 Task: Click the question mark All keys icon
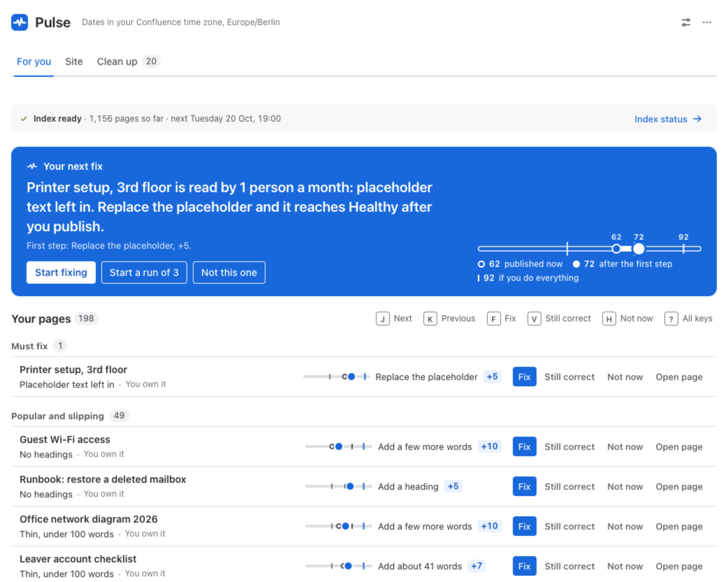coord(671,319)
